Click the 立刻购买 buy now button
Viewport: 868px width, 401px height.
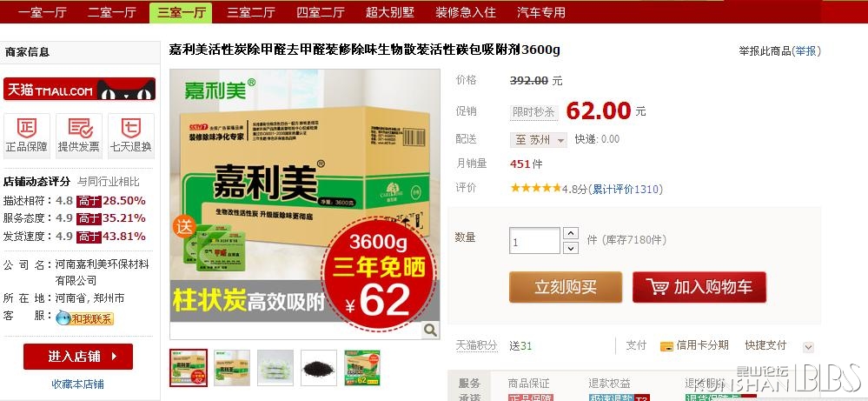565,287
